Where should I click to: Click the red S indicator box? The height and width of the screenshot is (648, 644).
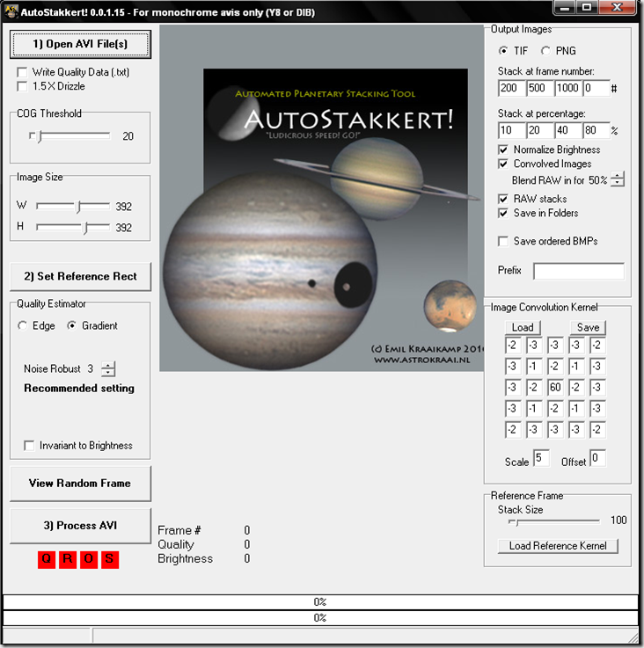pos(110,559)
